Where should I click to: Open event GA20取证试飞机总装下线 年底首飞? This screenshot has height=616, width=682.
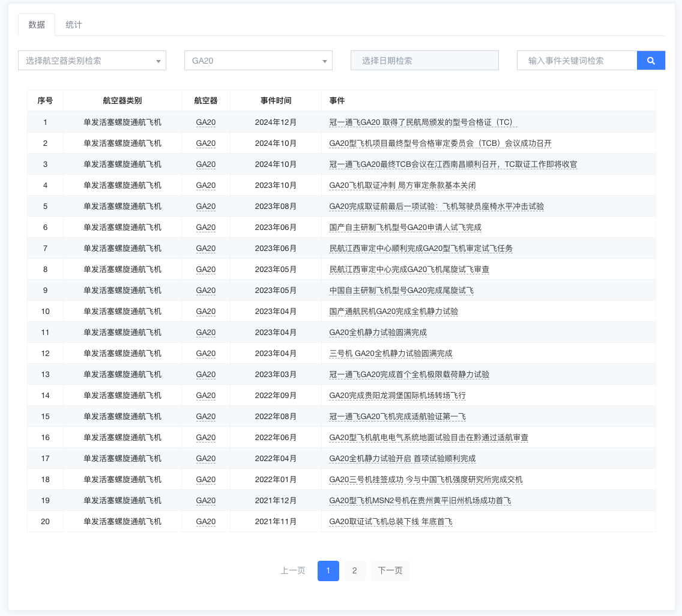pyautogui.click(x=391, y=522)
